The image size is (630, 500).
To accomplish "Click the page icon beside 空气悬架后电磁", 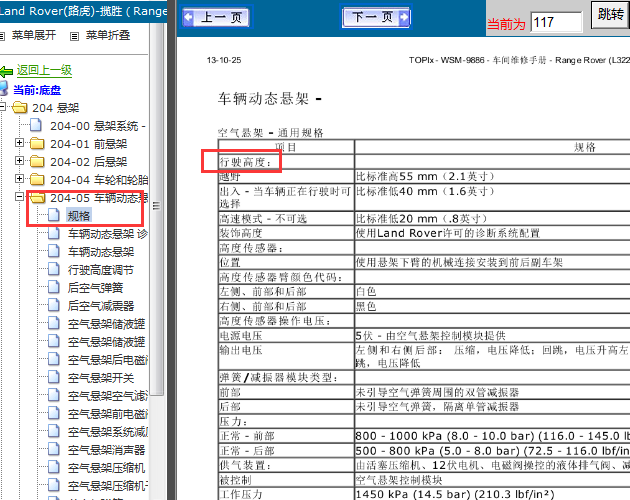I will point(53,359).
